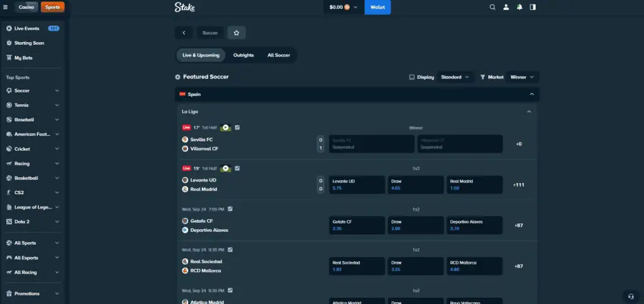Open the Winner market dropdown
The height and width of the screenshot is (304, 644).
click(x=522, y=77)
